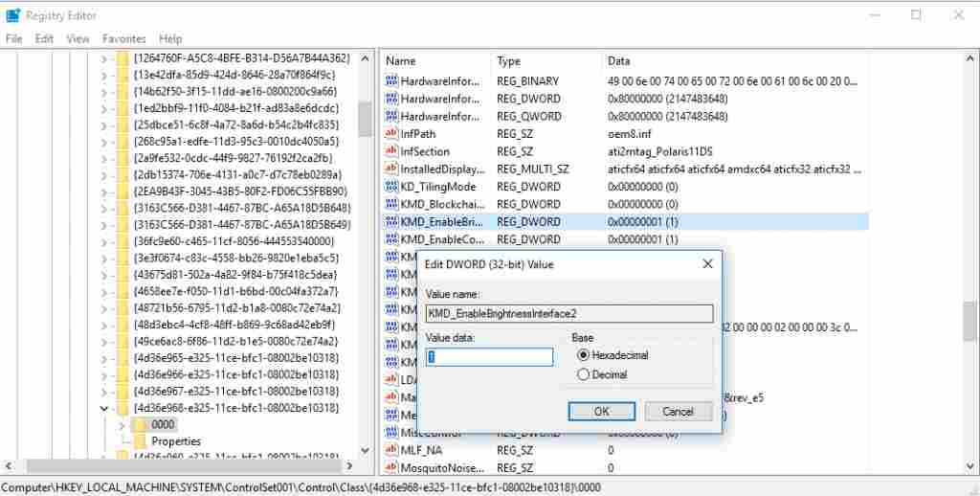980x496 pixels.
Task: Click the values pane vertical scrollbar thumb
Action: tap(969, 320)
